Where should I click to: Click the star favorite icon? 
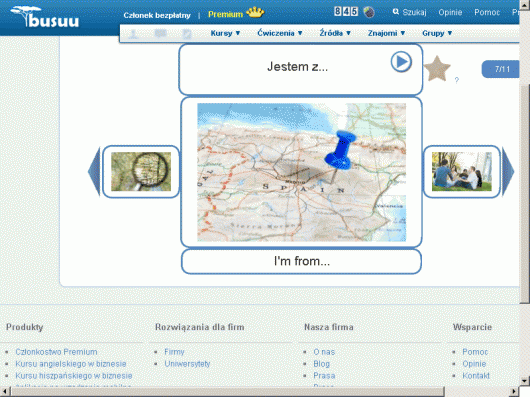(437, 69)
